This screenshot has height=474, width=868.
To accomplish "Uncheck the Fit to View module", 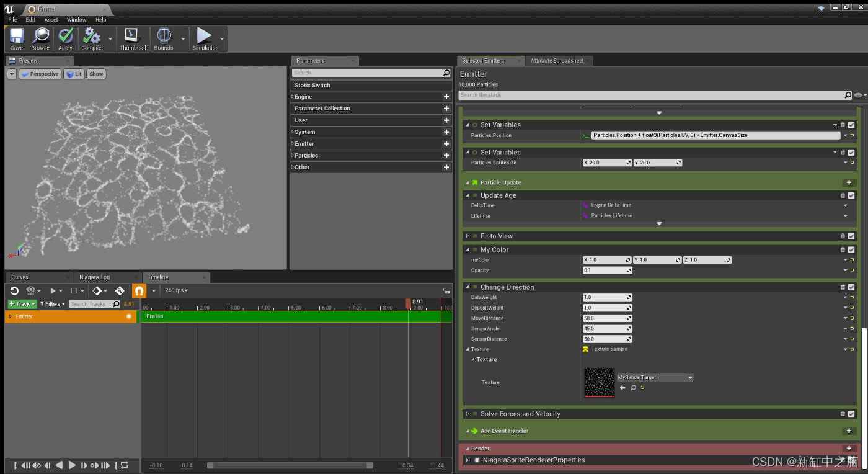I will [x=851, y=236].
